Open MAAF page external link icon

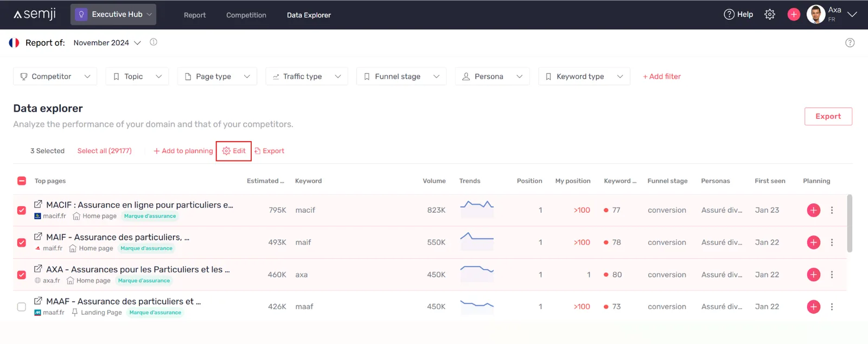(38, 301)
